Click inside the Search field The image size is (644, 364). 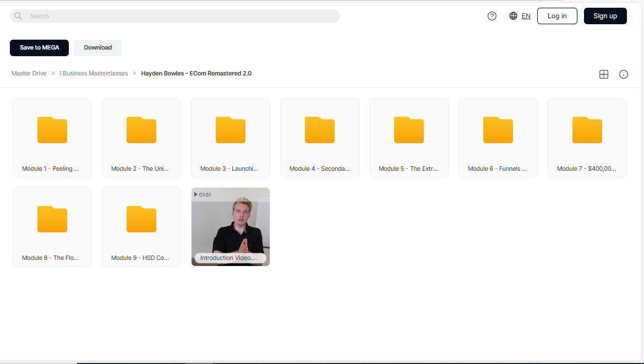pyautogui.click(x=175, y=16)
